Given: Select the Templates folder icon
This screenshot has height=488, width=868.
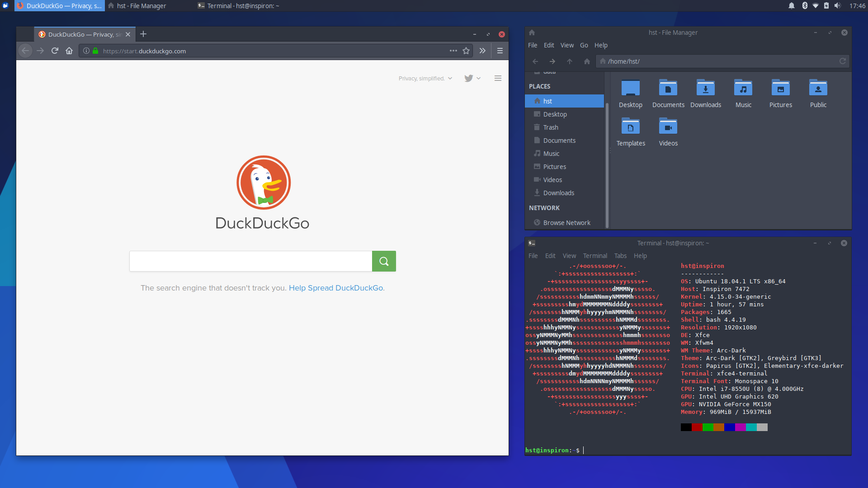Looking at the screenshot, I should tap(630, 127).
